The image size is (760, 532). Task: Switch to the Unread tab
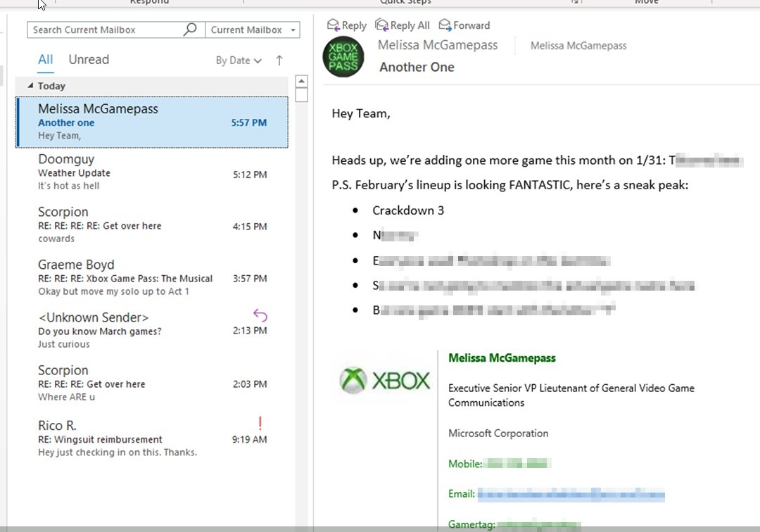tap(89, 60)
